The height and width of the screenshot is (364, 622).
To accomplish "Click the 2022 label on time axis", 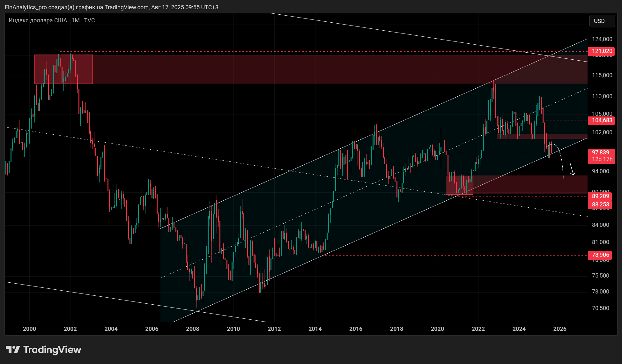I will coord(478,329).
